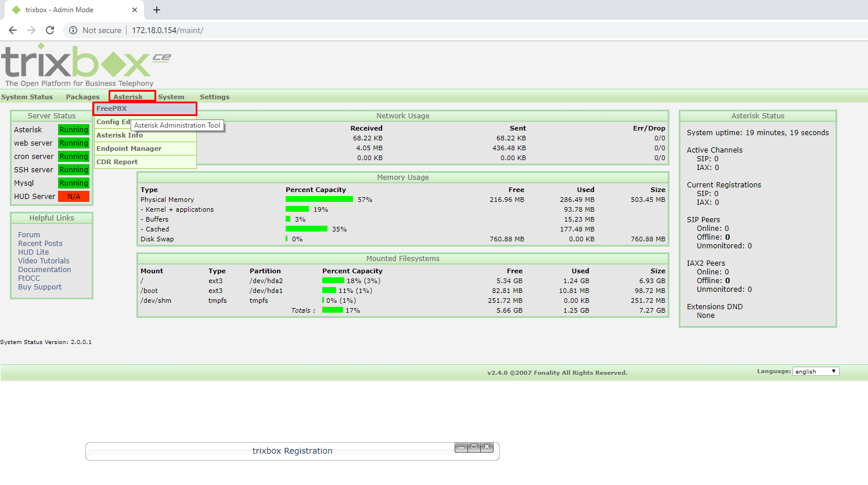Open the HUD Lite link
Image resolution: width=868 pixels, height=485 pixels.
click(x=34, y=252)
